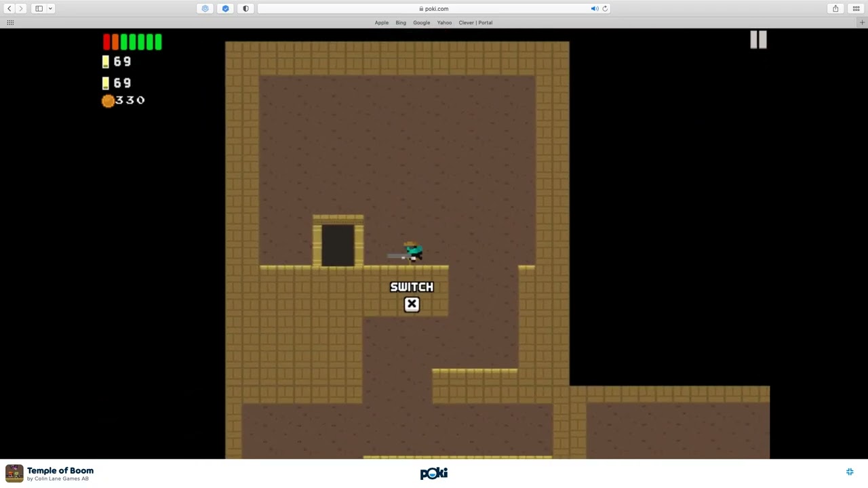Pause the game with the pause icon
Image resolution: width=868 pixels, height=488 pixels.
pyautogui.click(x=758, y=40)
